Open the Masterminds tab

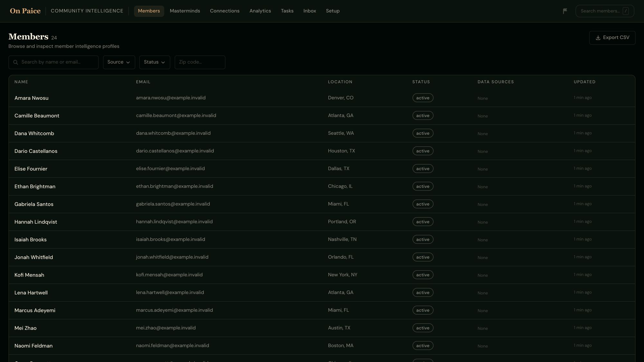tap(185, 11)
